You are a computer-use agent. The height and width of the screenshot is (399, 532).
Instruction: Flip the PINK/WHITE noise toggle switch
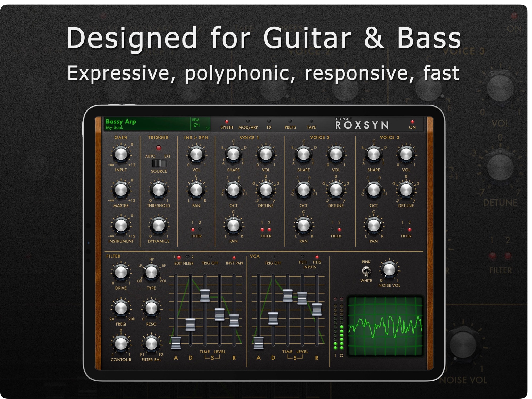tap(366, 272)
